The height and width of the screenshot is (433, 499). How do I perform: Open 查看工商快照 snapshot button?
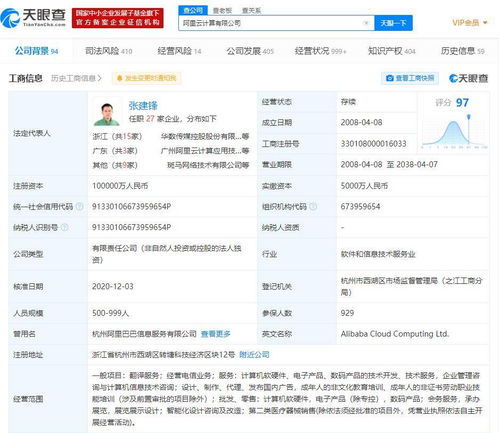point(410,78)
